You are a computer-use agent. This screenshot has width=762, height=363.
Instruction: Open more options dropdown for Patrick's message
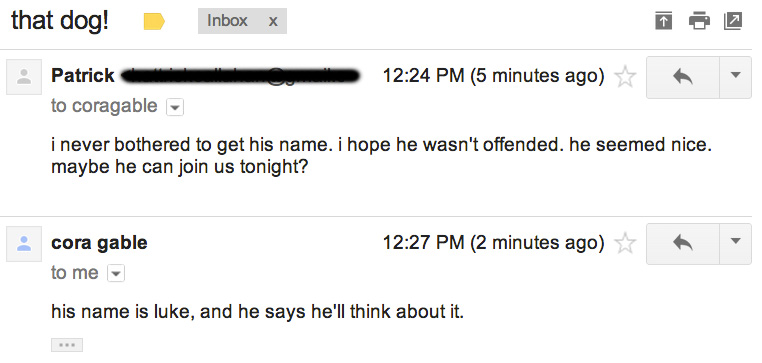tap(735, 77)
